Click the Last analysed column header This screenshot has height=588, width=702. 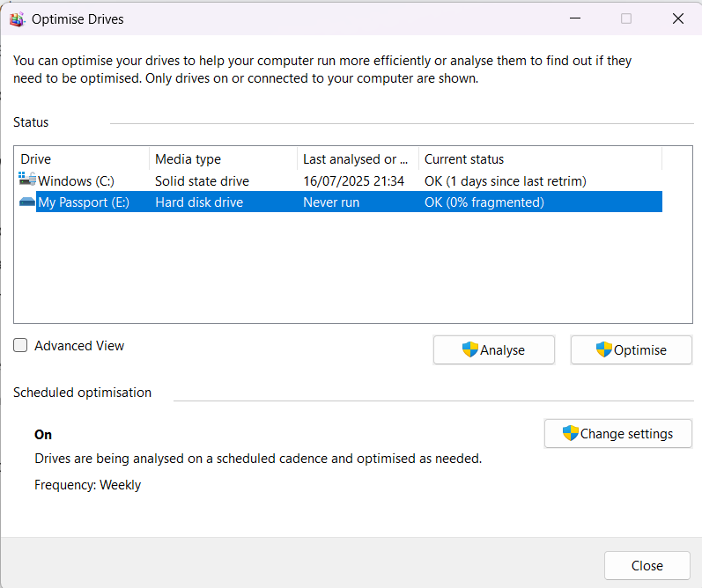click(357, 159)
